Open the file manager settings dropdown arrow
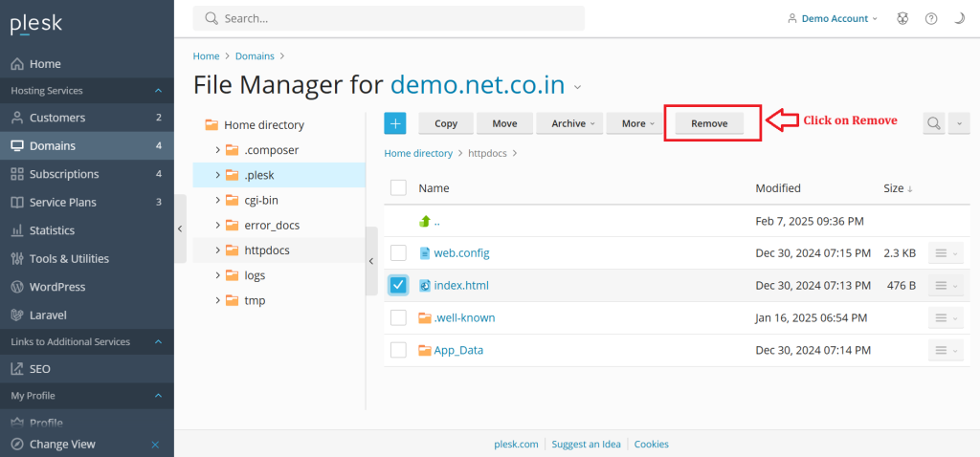 [x=959, y=123]
